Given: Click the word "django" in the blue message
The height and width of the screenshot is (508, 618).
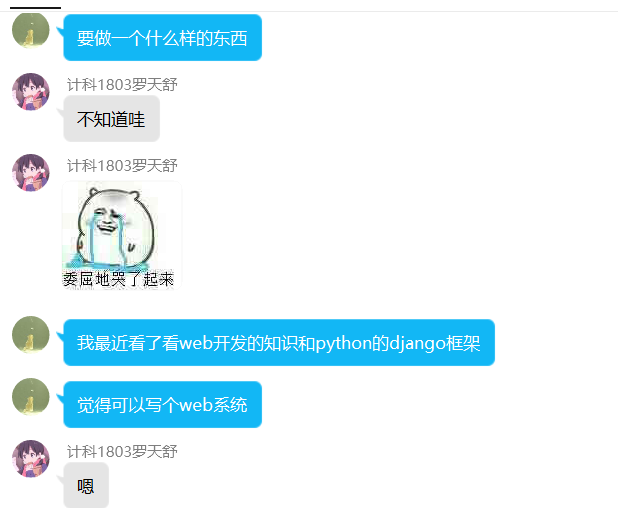Looking at the screenshot, I should click(x=417, y=343).
